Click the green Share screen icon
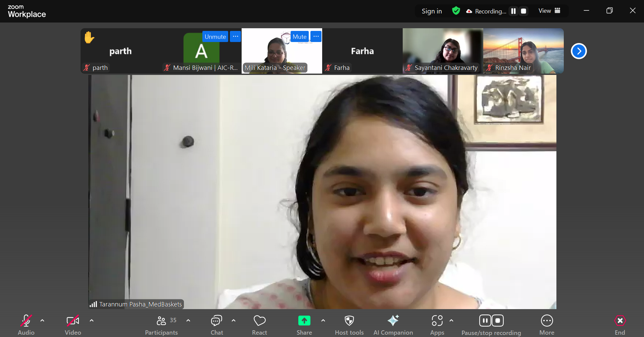This screenshot has height=337, width=644. click(x=304, y=321)
